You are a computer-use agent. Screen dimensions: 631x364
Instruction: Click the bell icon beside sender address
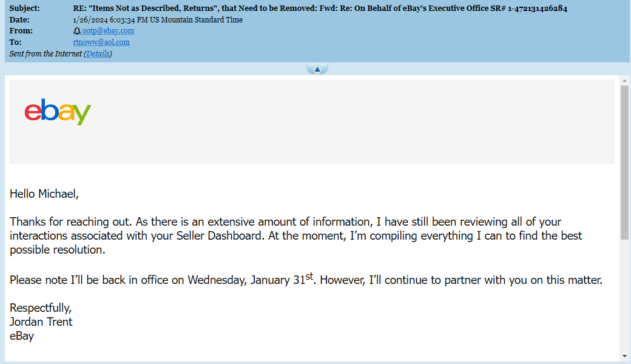pyautogui.click(x=76, y=31)
